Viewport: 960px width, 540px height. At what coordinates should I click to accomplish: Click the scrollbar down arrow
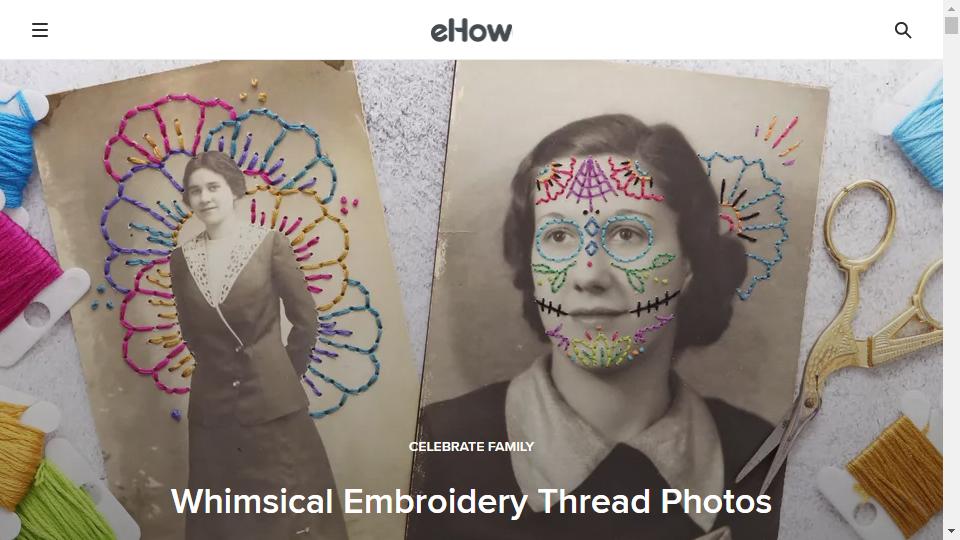[x=951, y=531]
